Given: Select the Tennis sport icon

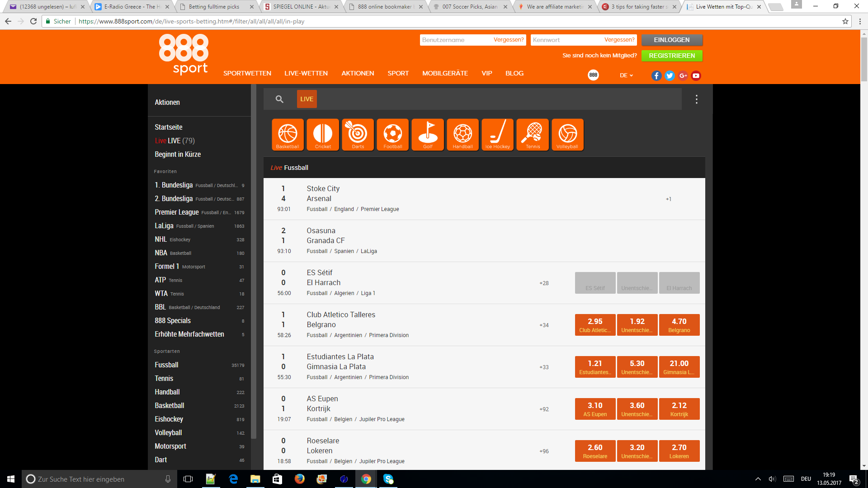Looking at the screenshot, I should 533,135.
